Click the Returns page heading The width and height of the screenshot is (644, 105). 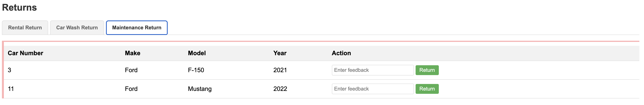click(20, 8)
